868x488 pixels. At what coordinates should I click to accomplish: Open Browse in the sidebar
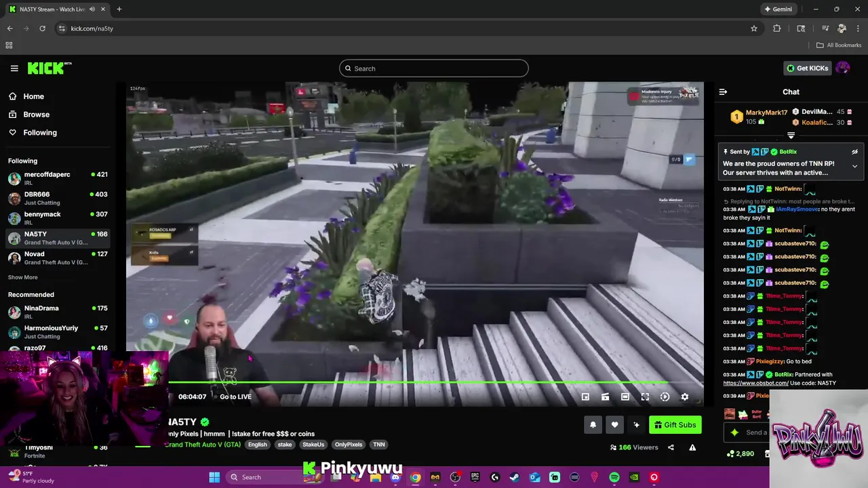coord(36,115)
